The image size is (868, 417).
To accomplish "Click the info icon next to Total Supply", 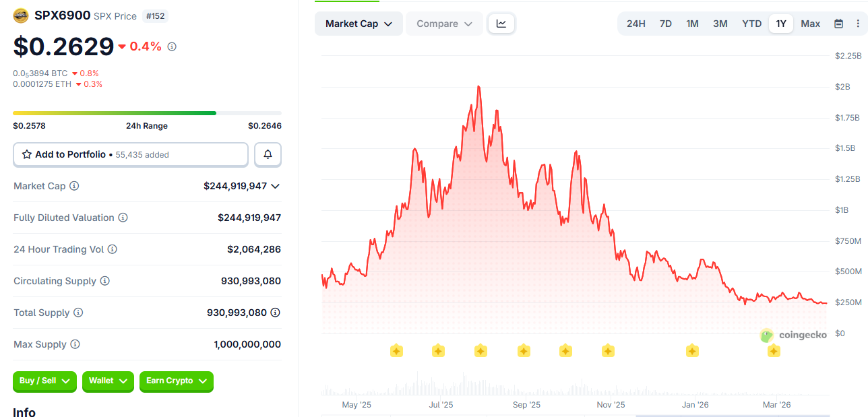I will point(79,313).
